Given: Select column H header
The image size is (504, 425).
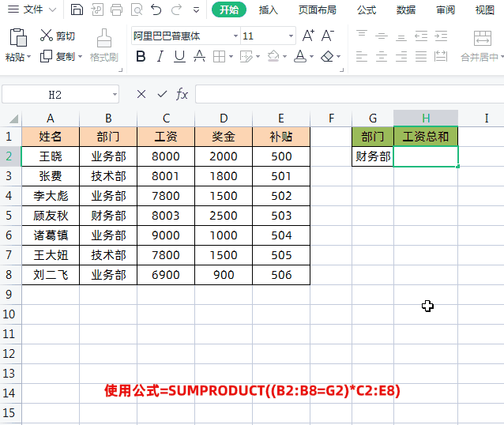Looking at the screenshot, I should coord(426,118).
